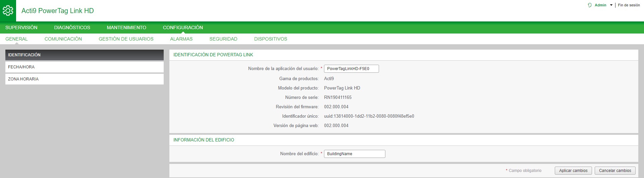Viewport: 644px width, 178px height.
Task: Click the green gear logo icon
Action: pos(8,11)
